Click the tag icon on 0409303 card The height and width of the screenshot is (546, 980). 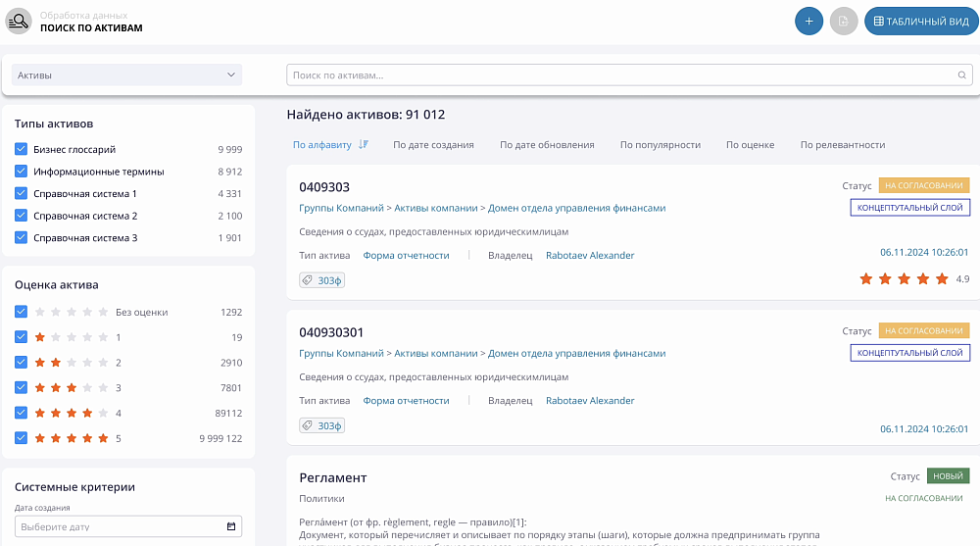tap(308, 280)
